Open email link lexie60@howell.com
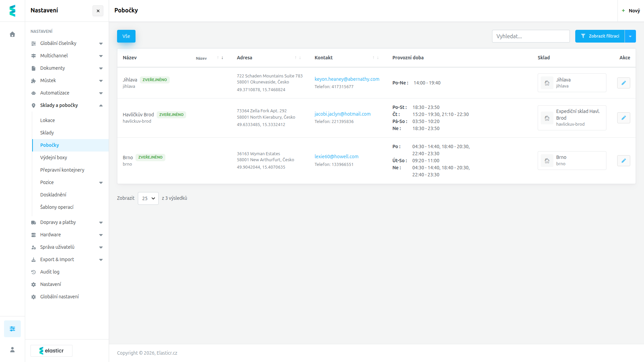Viewport: 644px width, 362px height. (336, 157)
